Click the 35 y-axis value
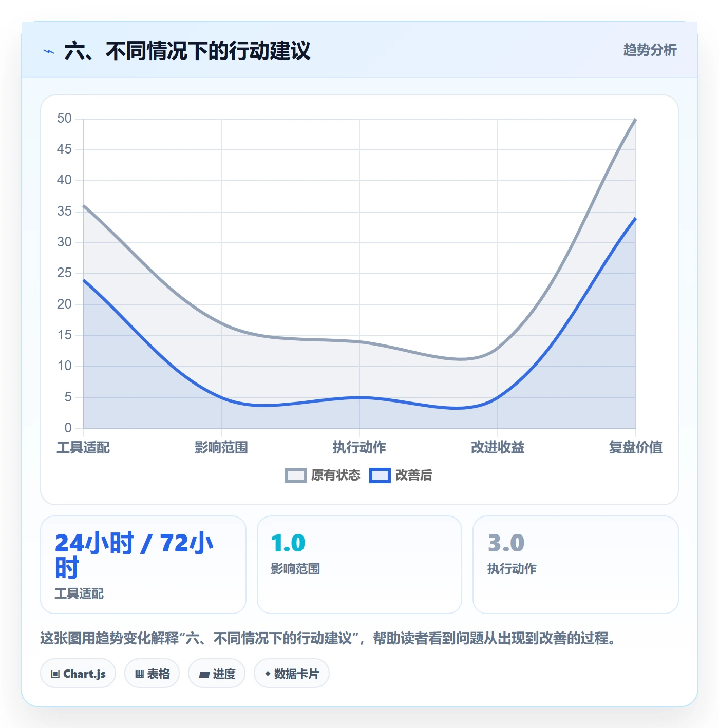719x728 pixels. 65,212
